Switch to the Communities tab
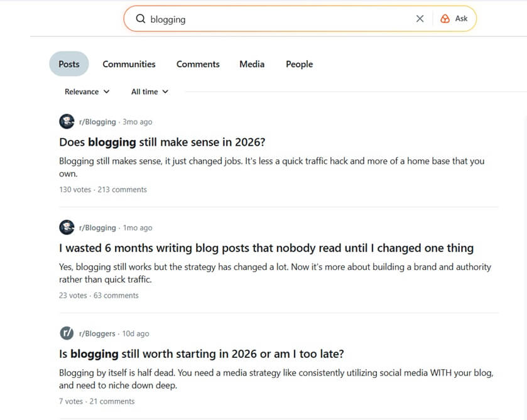The height and width of the screenshot is (420, 527). (129, 64)
